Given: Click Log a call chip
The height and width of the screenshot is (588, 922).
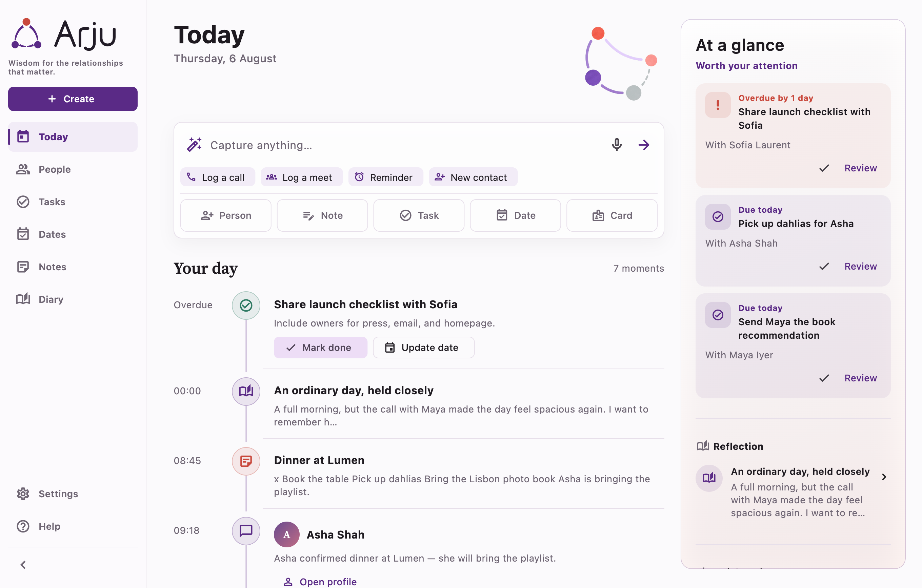Looking at the screenshot, I should (x=218, y=177).
